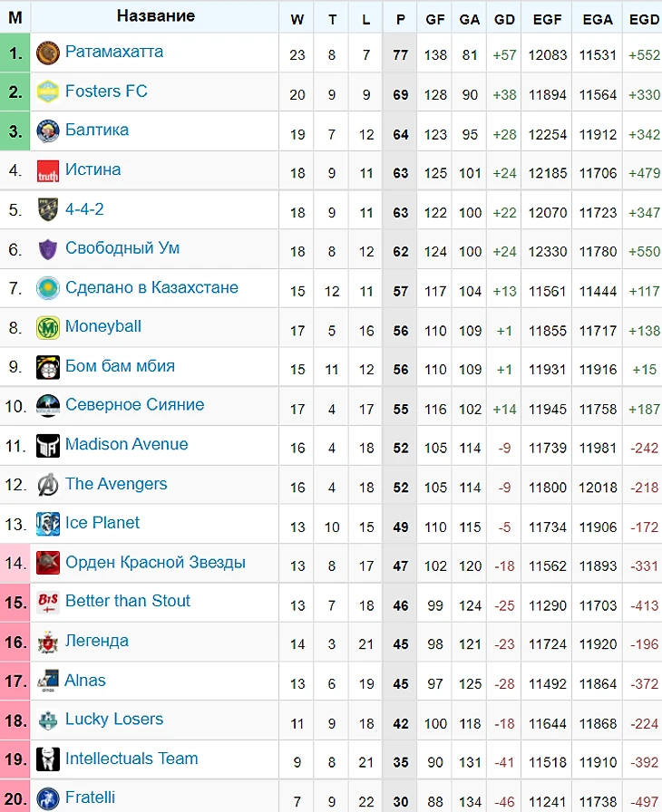662x812 pixels.
Task: Sort table by the GD column header
Action: [x=504, y=20]
